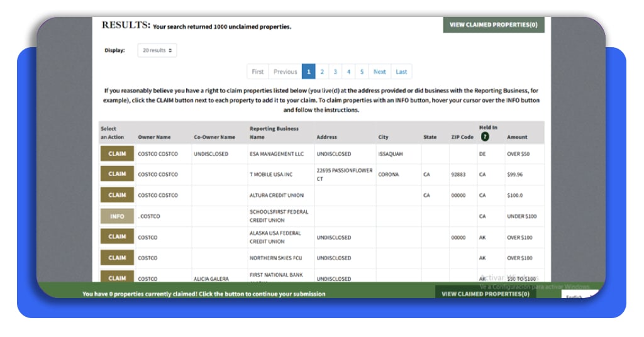Click the OVER $50 amount cell
The image size is (644, 337).
518,154
